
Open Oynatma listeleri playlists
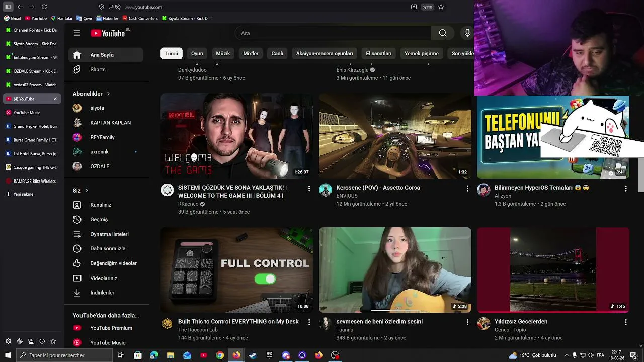tap(106, 234)
